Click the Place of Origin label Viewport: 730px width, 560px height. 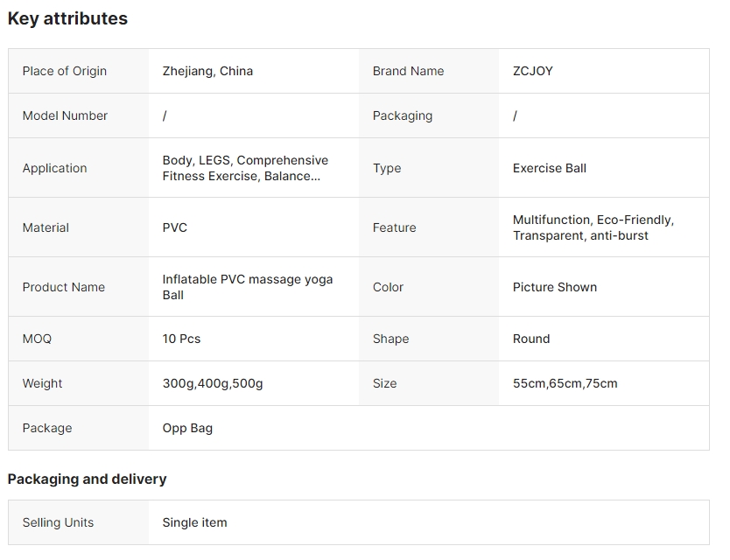[64, 71]
